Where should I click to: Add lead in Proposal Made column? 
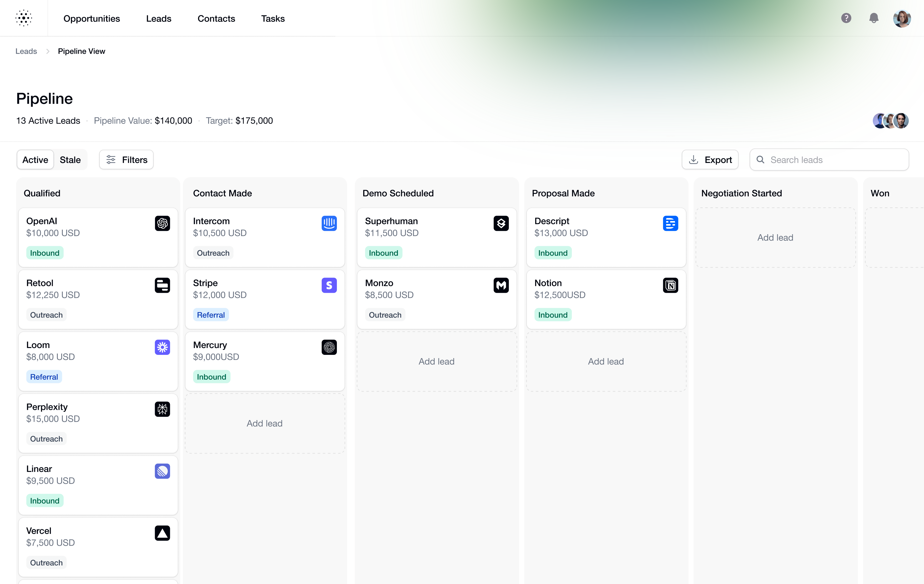606,361
